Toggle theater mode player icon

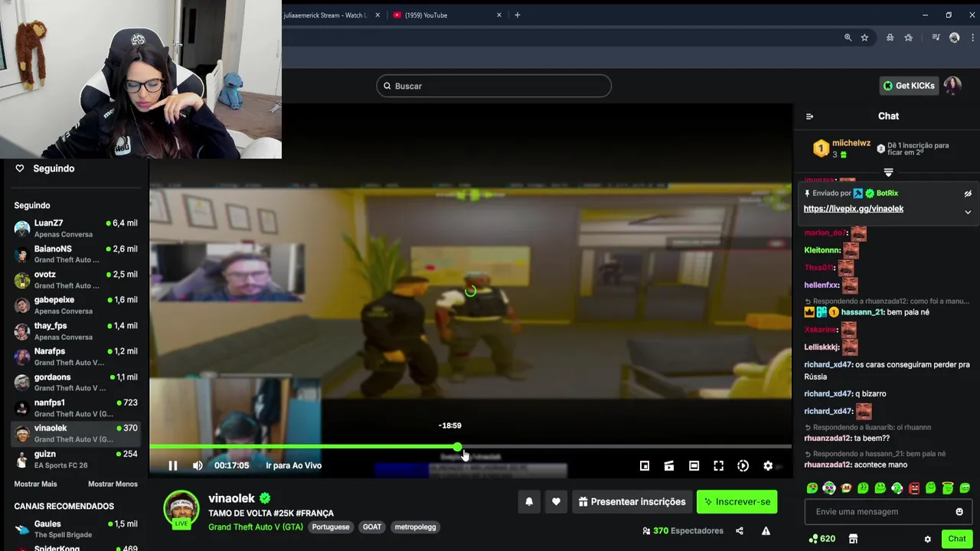694,465
